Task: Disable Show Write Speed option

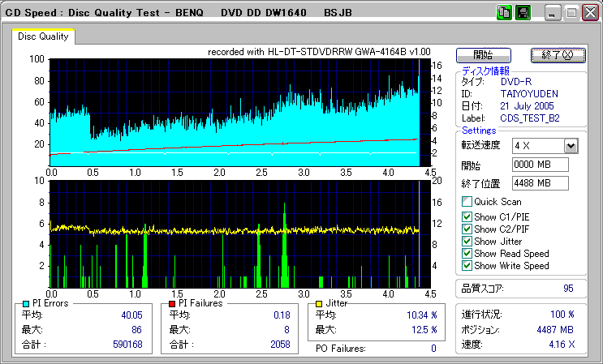Action: tap(467, 265)
